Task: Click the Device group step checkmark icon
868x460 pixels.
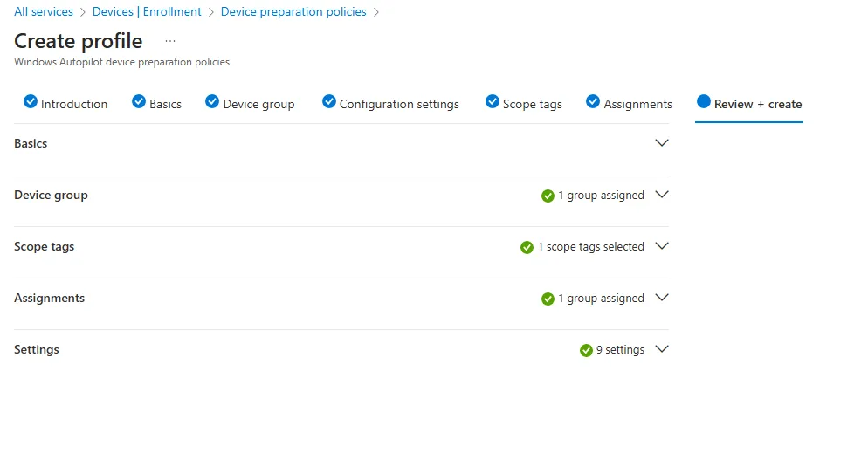Action: pos(212,102)
